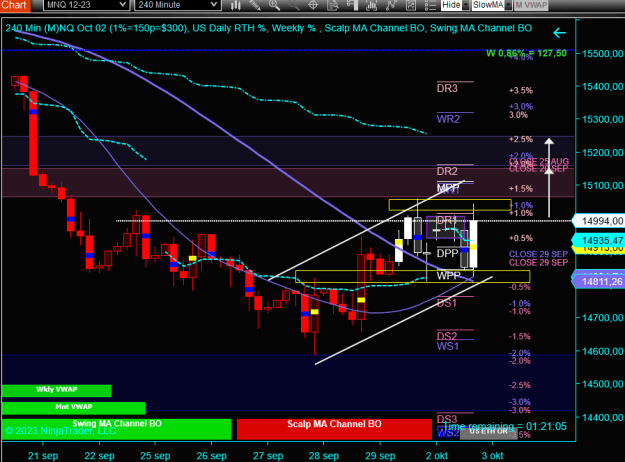
Task: Click the CLOSE 25 AUG label
Action: click(x=539, y=161)
